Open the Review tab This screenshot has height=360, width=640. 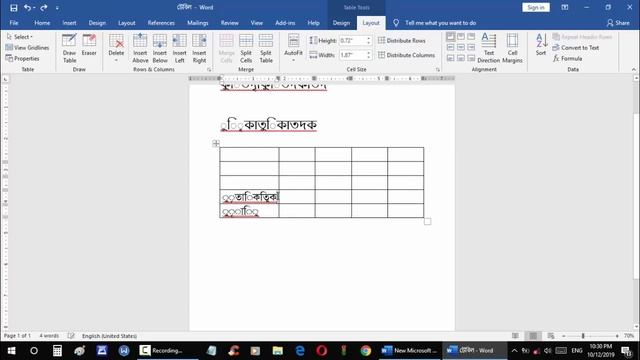pos(229,23)
